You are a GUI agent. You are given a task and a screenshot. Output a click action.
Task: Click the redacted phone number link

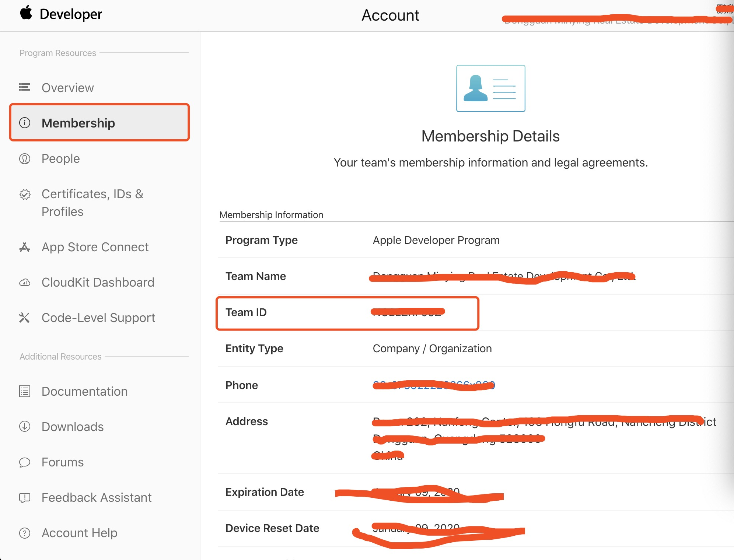tap(433, 385)
